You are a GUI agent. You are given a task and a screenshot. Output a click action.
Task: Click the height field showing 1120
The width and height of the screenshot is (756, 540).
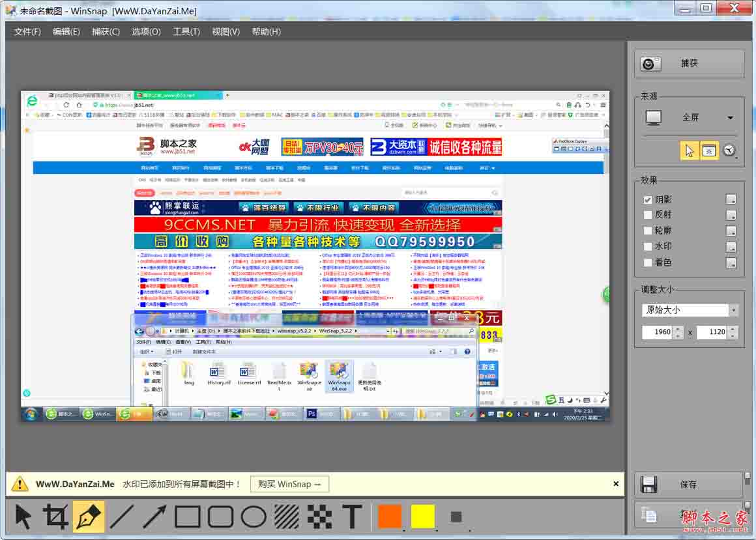(712, 332)
